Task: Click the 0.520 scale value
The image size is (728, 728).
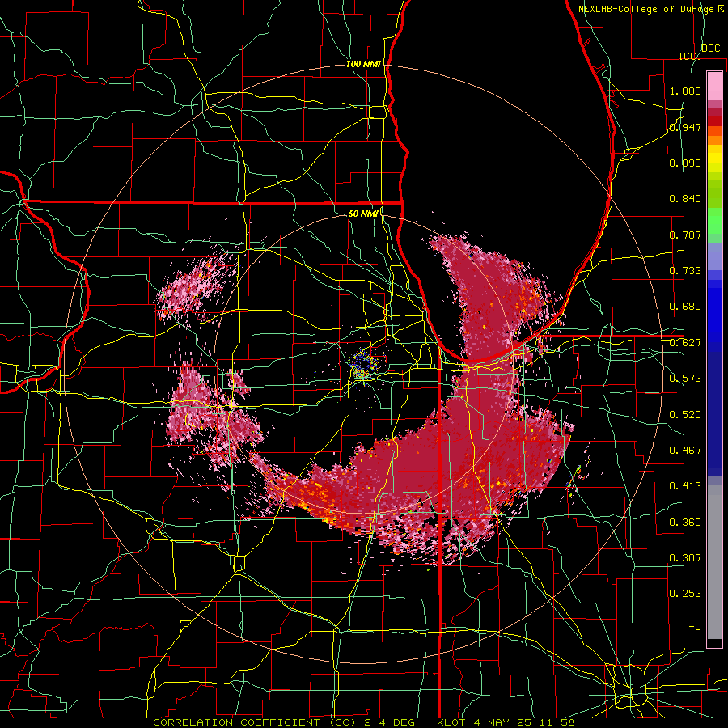Action: 685,415
